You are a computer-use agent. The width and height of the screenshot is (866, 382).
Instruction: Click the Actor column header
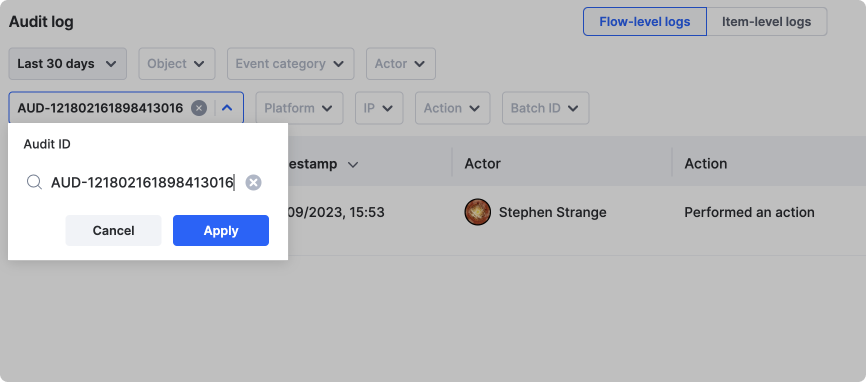(482, 163)
